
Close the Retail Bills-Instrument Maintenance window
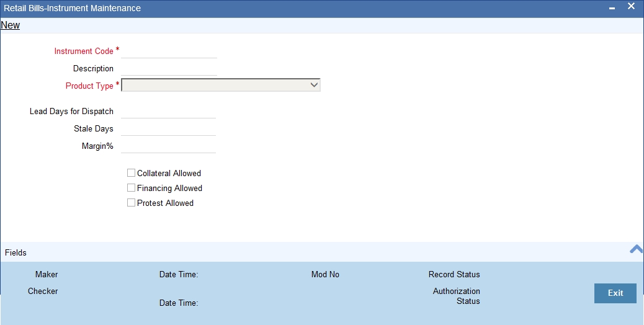click(x=631, y=6)
